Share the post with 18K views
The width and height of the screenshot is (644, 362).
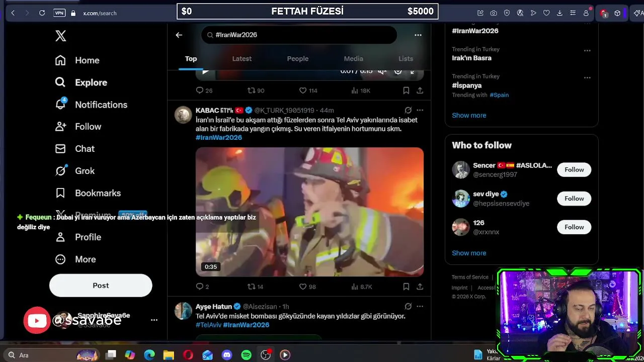[x=420, y=90]
